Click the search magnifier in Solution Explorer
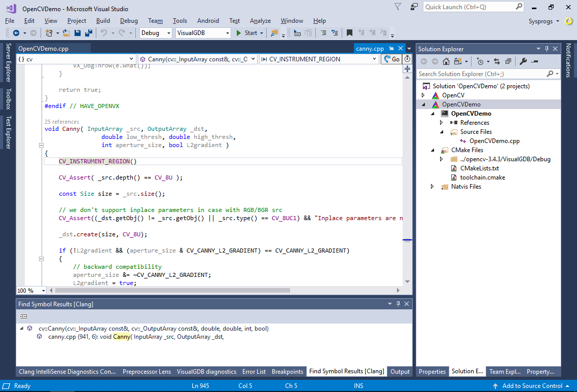Viewport: 577px width, 392px height. pyautogui.click(x=550, y=74)
